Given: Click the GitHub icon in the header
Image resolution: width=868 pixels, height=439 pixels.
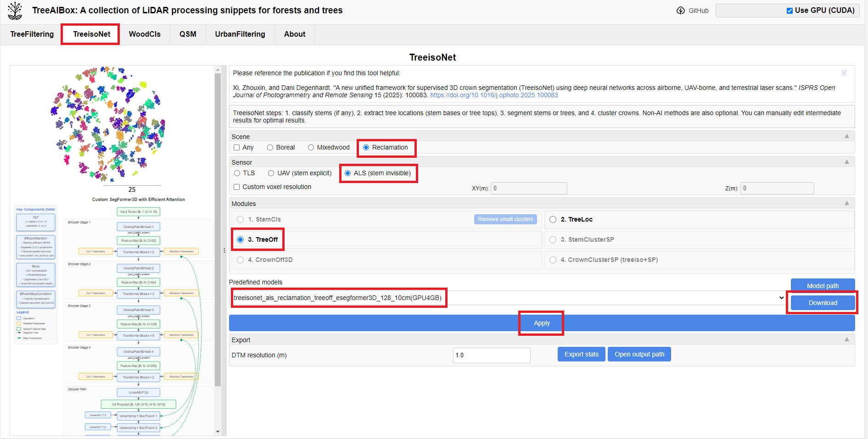Looking at the screenshot, I should (x=681, y=11).
